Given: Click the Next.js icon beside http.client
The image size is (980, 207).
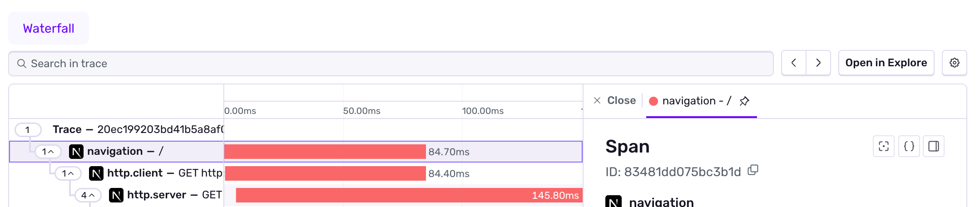Looking at the screenshot, I should click(96, 173).
